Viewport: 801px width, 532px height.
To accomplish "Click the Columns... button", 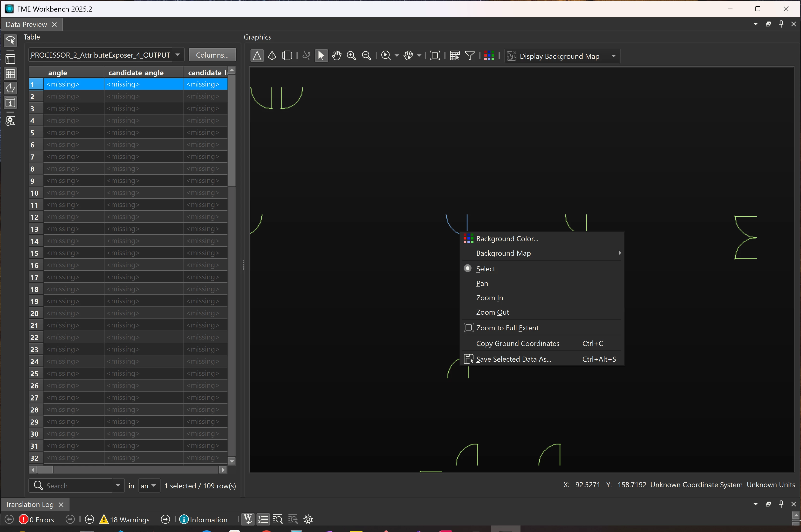I will coord(212,55).
